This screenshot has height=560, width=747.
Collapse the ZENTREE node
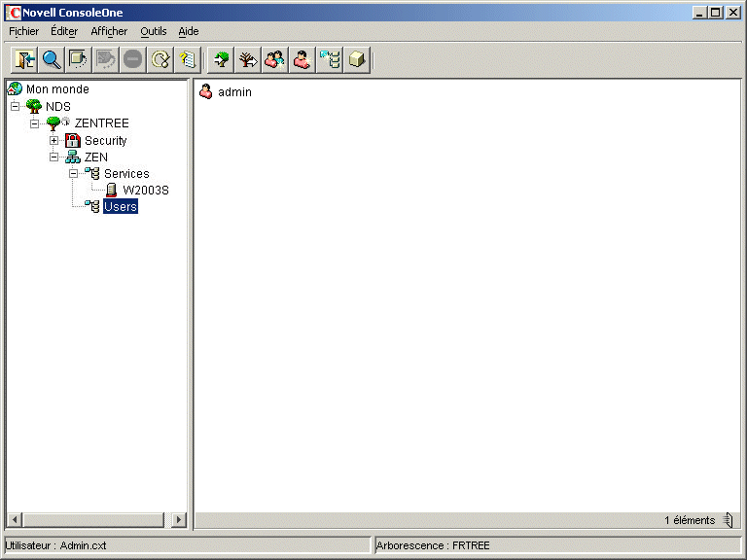tap(35, 123)
